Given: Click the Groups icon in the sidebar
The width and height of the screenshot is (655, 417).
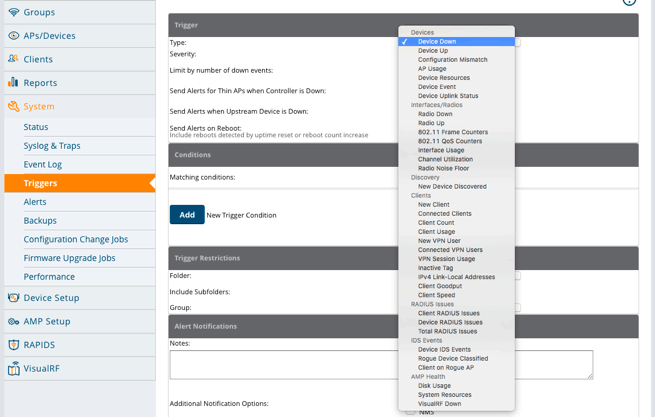Looking at the screenshot, I should 13,12.
